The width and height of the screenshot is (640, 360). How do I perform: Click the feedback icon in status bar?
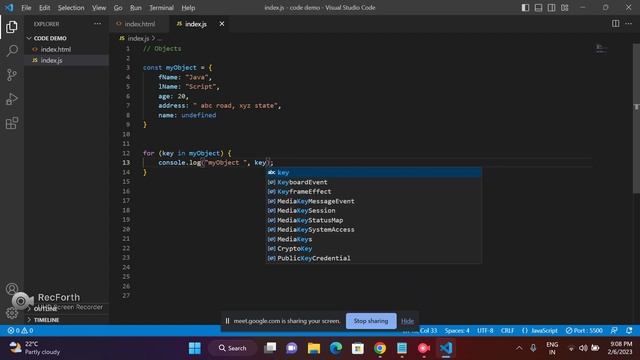point(614,331)
